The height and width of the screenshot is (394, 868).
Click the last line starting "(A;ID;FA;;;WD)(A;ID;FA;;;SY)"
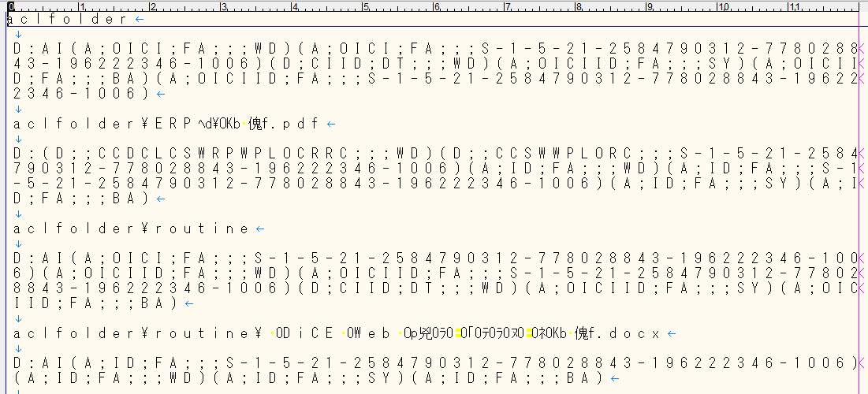coord(308,378)
